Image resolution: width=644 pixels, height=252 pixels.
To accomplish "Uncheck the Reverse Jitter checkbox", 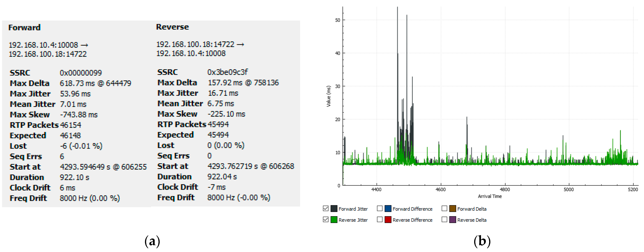I will click(x=326, y=219).
